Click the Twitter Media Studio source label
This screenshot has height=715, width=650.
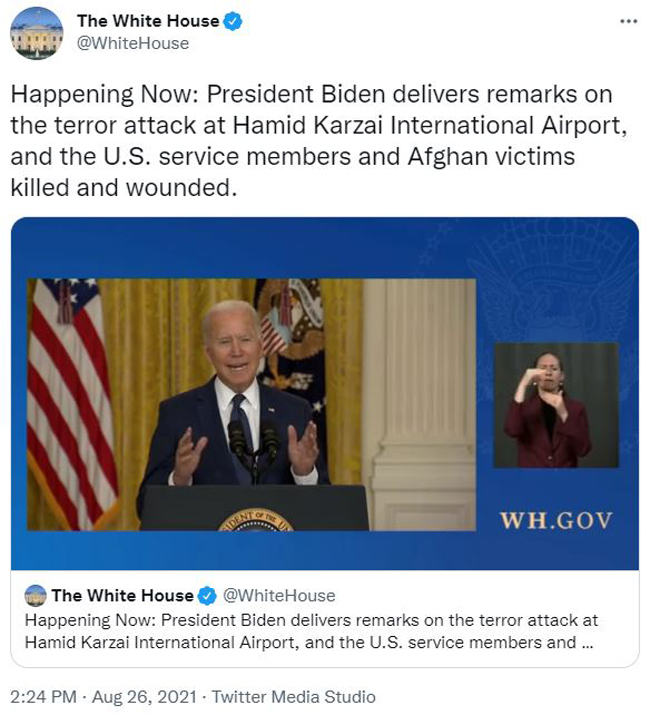click(x=293, y=697)
